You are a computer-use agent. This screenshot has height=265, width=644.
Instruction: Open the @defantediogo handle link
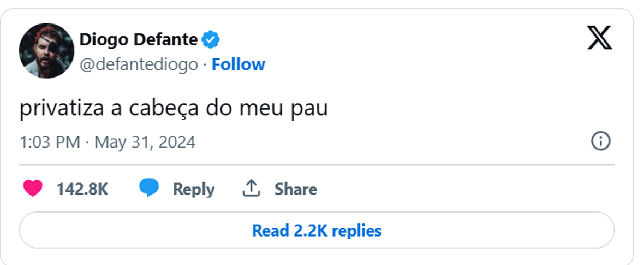tap(139, 64)
